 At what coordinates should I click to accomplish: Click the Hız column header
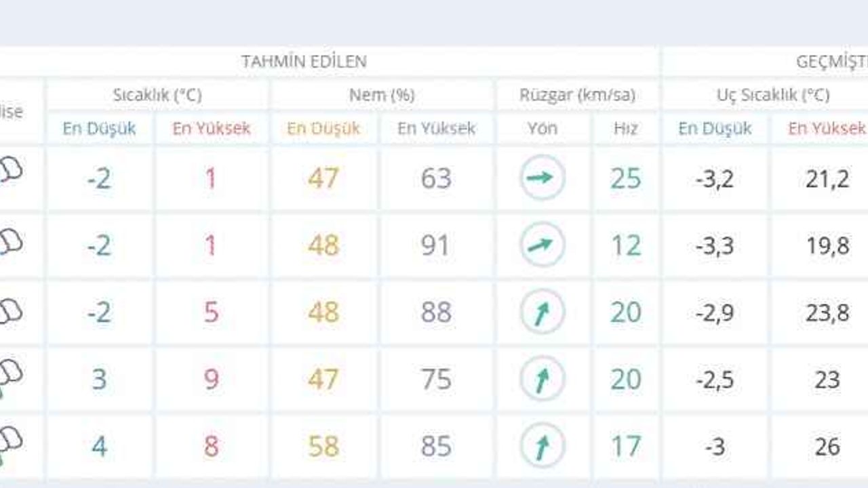[x=625, y=128]
